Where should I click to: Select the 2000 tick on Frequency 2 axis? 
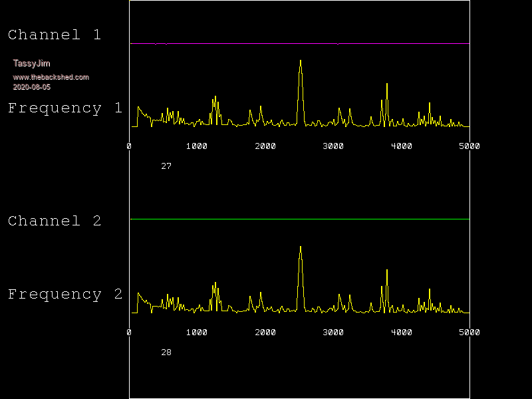coord(265,332)
